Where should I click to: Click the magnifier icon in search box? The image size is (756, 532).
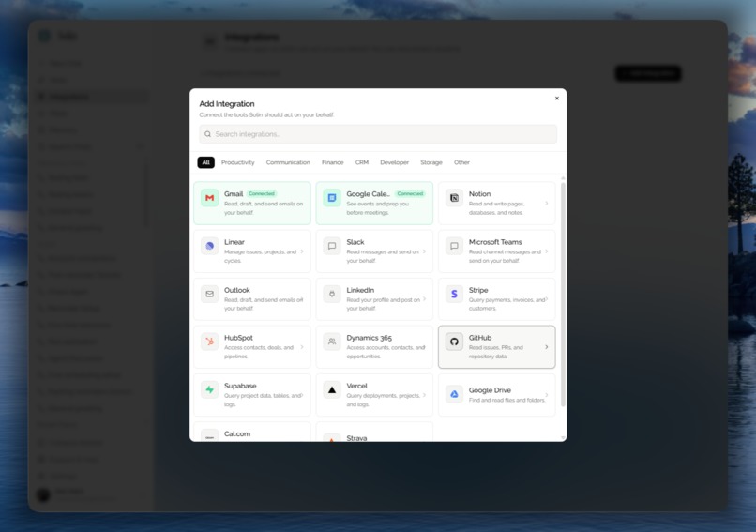(x=208, y=134)
